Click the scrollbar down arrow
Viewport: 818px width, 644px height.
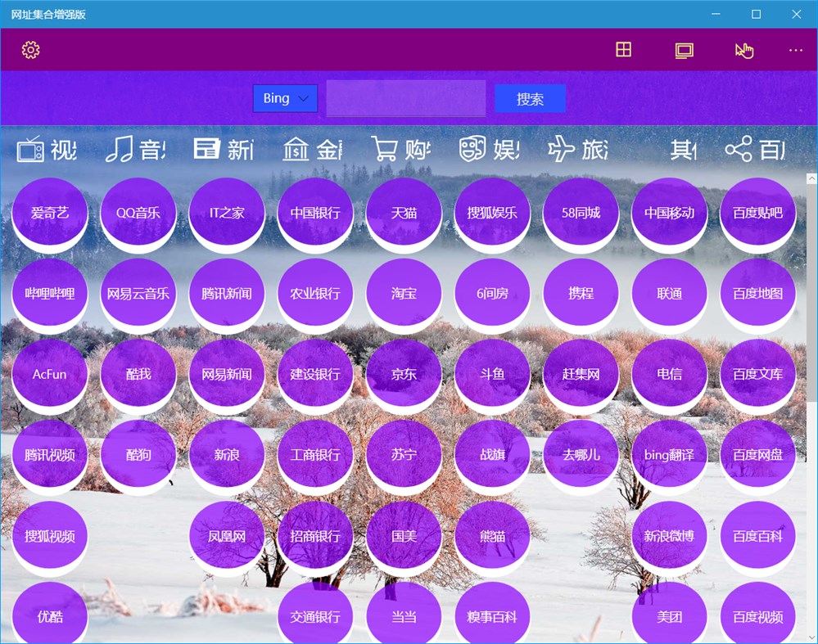811,637
